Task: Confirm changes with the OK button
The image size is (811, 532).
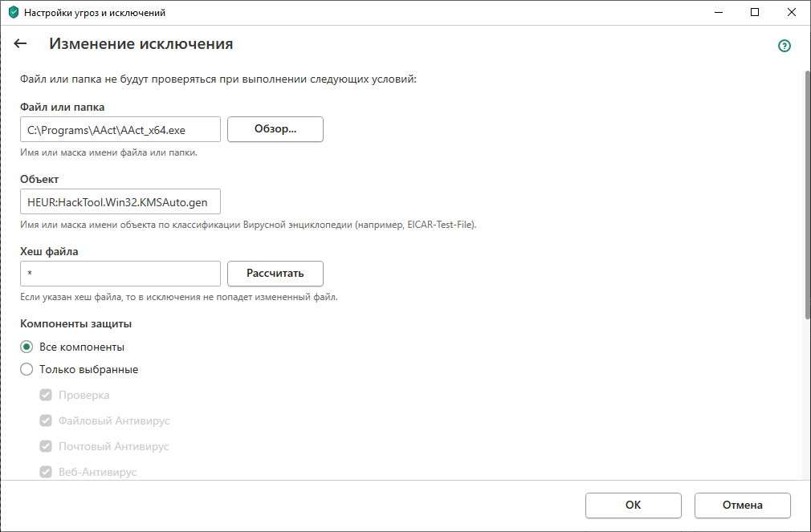Action: point(633,506)
